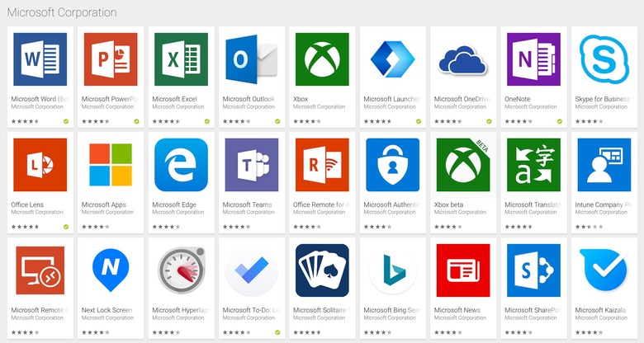The image size is (644, 343).
Task: Click the Microsoft Apps title text
Action: 104,204
